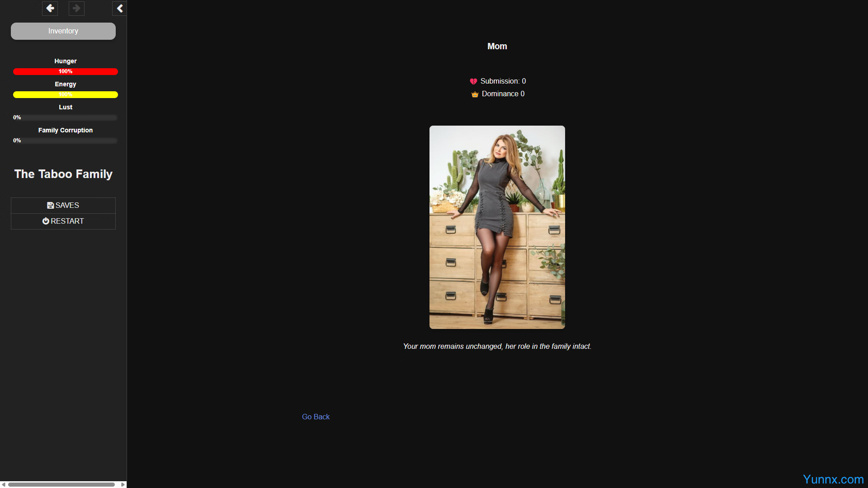This screenshot has height=488, width=868.
Task: Click the forward arrow history icon
Action: 76,8
